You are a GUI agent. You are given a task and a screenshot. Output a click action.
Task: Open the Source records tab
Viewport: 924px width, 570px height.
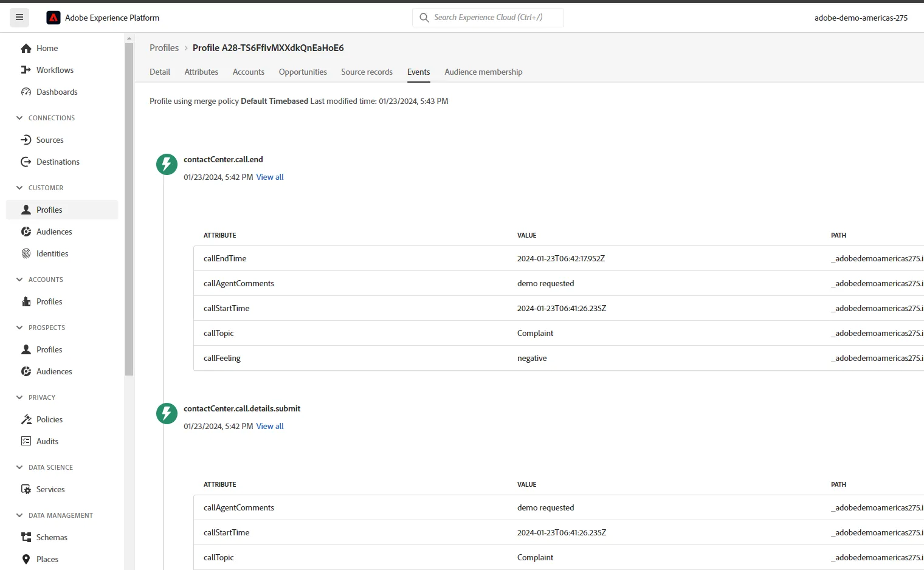coord(367,72)
